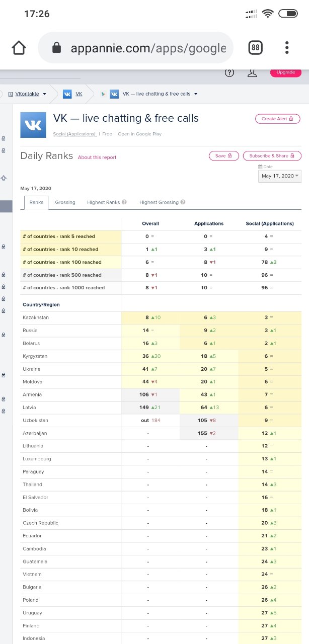The width and height of the screenshot is (309, 644).
Task: Select the Luxembourg row label
Action: click(x=37, y=459)
